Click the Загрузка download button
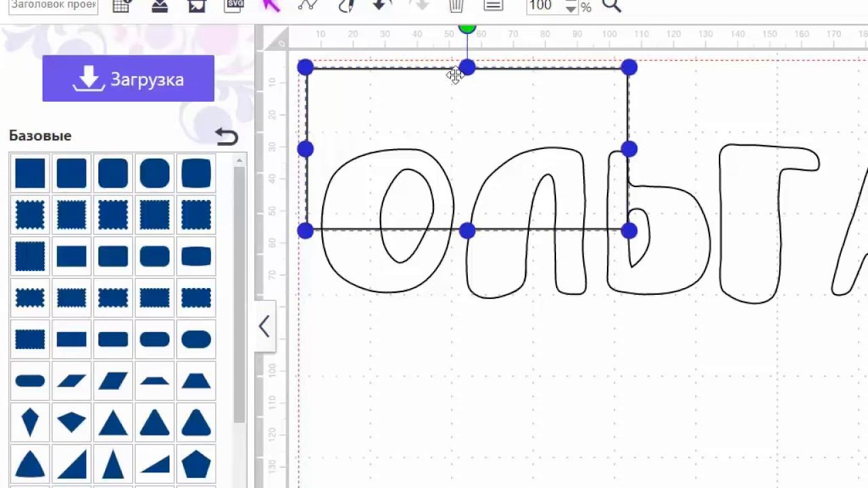The height and width of the screenshot is (488, 868). pyautogui.click(x=128, y=79)
